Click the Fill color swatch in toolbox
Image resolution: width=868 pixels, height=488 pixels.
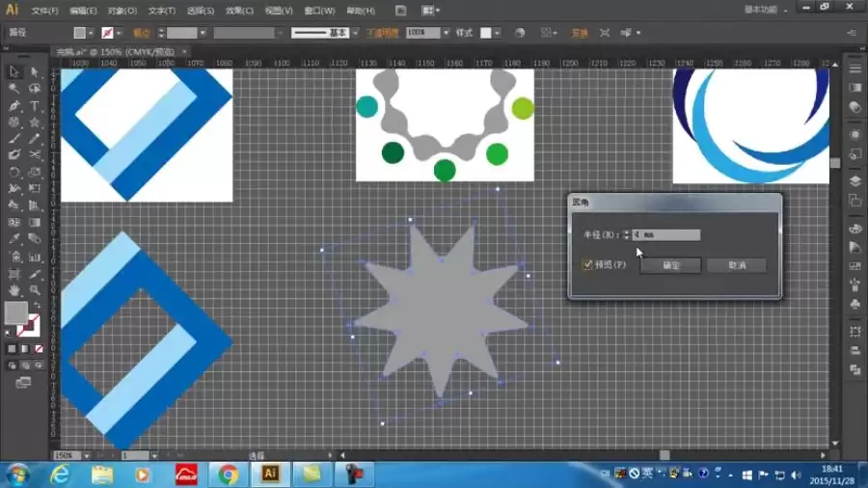16,312
